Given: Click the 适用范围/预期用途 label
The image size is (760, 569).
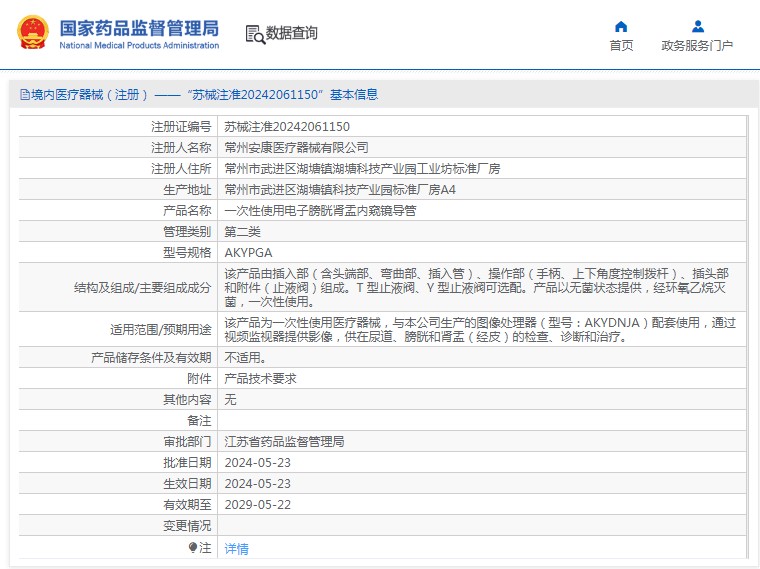Looking at the screenshot, I should [x=160, y=330].
